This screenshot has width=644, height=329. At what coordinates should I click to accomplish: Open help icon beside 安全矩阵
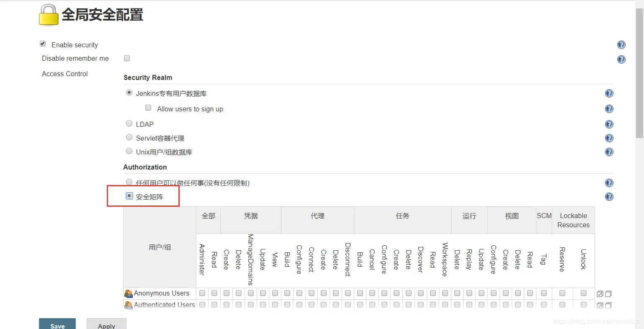coord(609,197)
